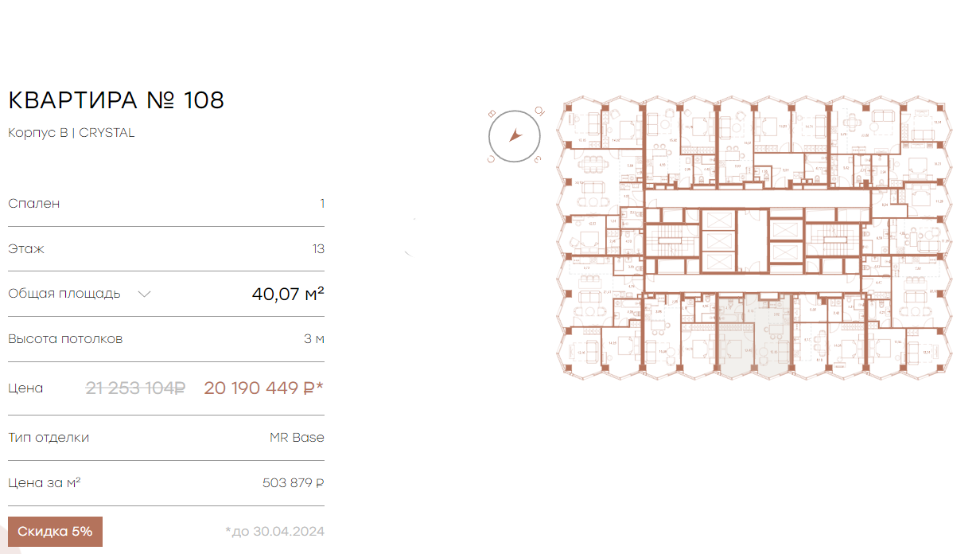Expand the Общая площадь chevron
Viewport: 980px width, 554px height.
[x=144, y=294]
